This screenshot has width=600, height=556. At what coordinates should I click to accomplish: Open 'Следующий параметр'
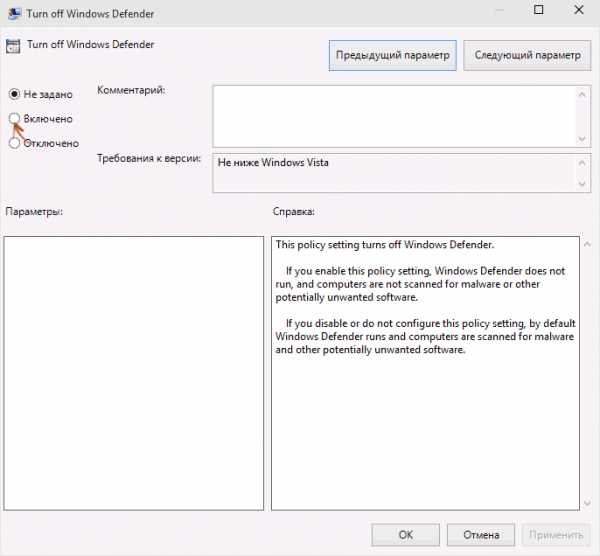point(527,55)
